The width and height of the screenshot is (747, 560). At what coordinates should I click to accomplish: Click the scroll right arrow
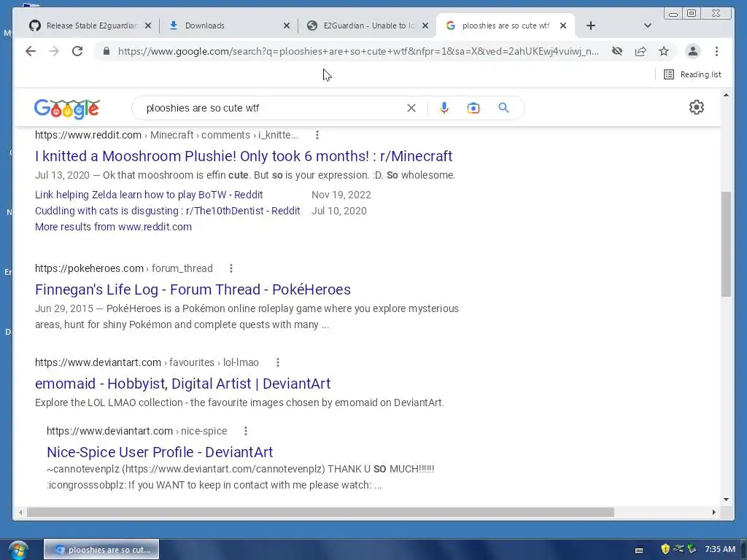713,513
